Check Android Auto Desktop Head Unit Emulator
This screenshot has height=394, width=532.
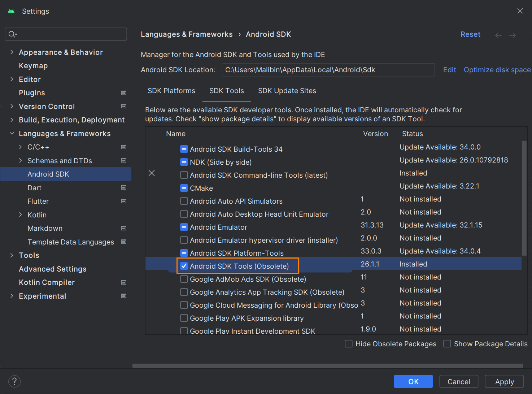[x=184, y=214]
